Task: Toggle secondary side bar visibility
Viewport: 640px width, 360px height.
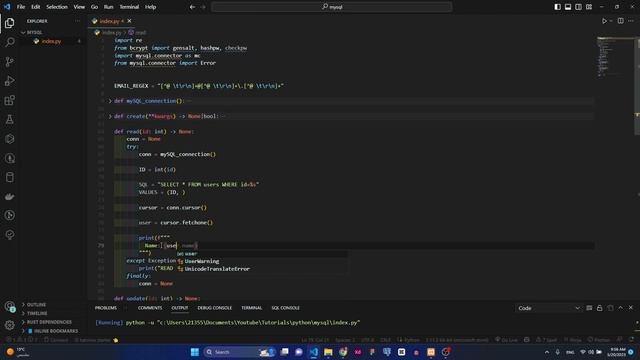Action: (x=578, y=7)
